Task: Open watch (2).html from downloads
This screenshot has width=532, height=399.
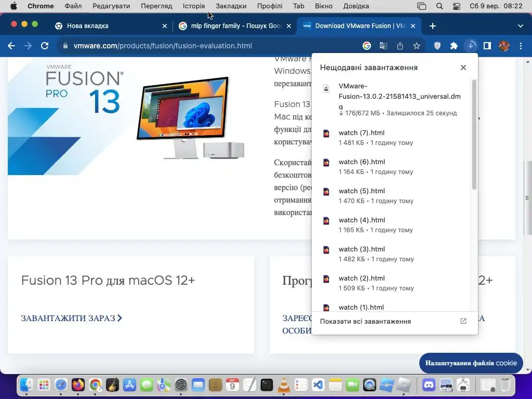Action: point(391,283)
